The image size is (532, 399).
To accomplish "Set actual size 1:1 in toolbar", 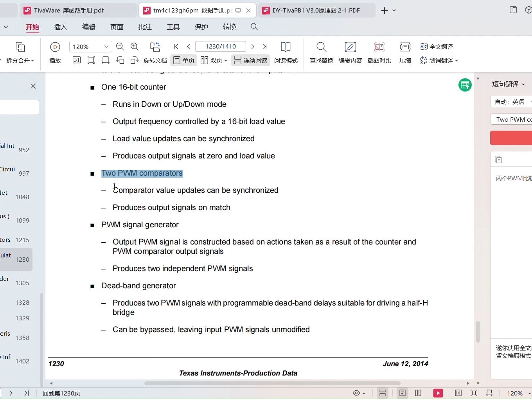I will [x=77, y=60].
